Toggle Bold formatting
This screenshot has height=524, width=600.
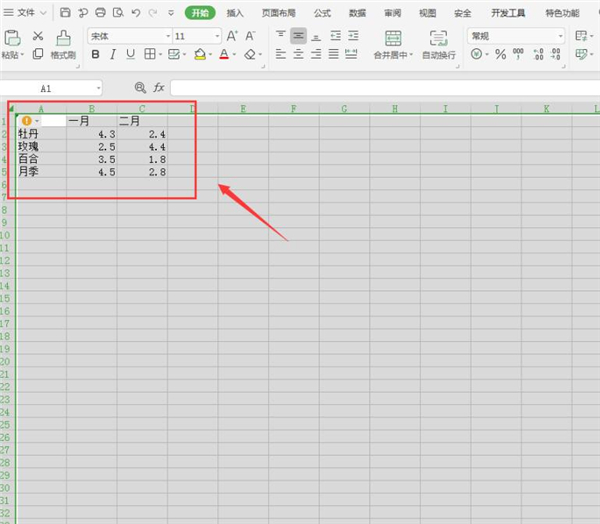96,54
